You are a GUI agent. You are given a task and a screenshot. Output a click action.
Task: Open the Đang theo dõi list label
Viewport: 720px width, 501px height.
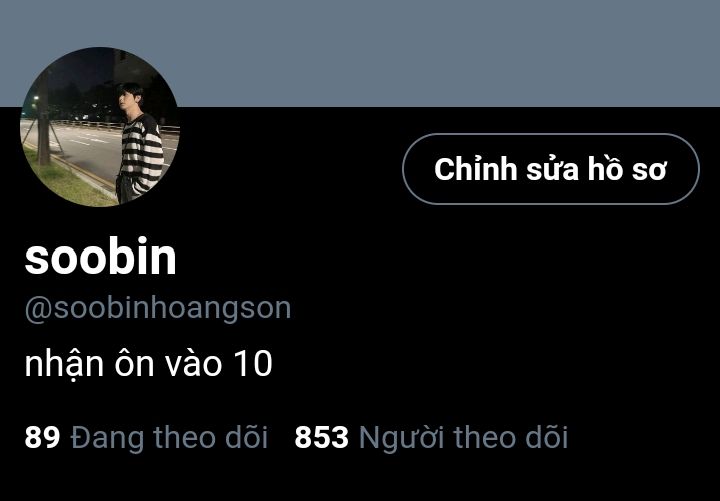[169, 437]
